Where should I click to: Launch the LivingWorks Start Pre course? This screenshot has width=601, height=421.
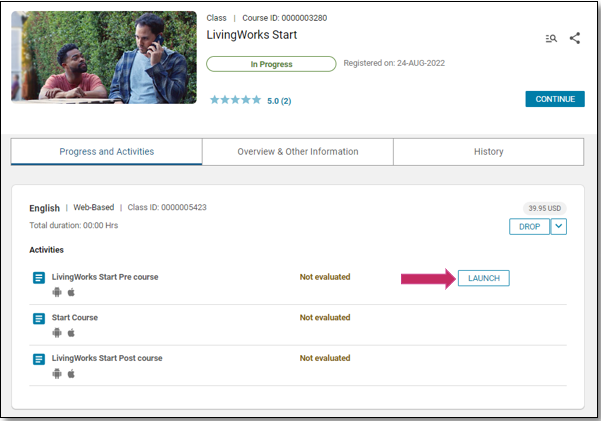coord(484,278)
